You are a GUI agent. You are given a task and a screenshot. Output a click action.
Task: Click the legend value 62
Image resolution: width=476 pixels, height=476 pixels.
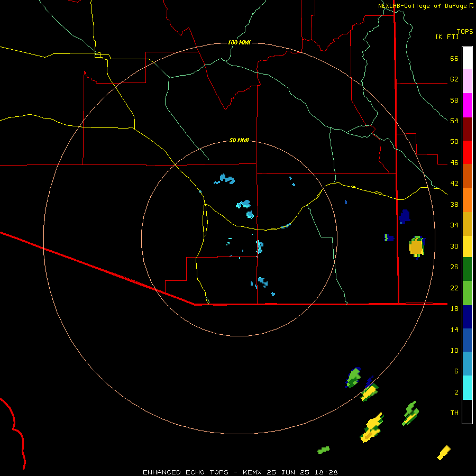point(454,79)
